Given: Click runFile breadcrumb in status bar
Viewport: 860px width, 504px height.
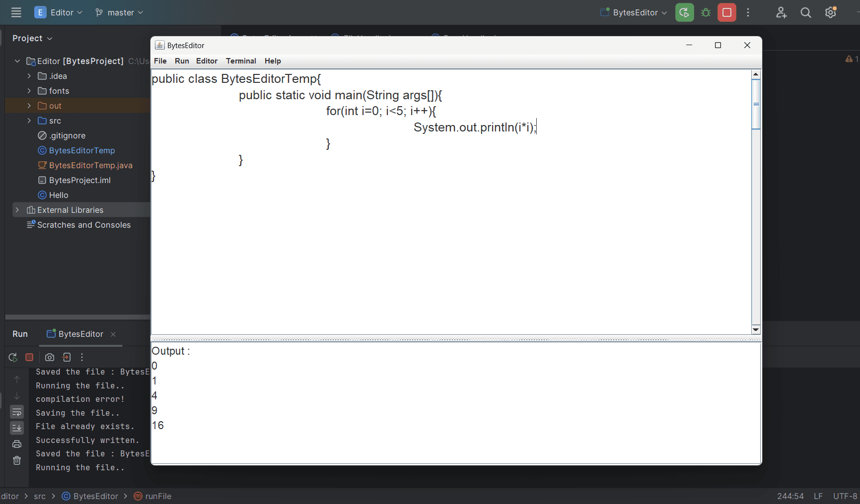Looking at the screenshot, I should (x=152, y=496).
